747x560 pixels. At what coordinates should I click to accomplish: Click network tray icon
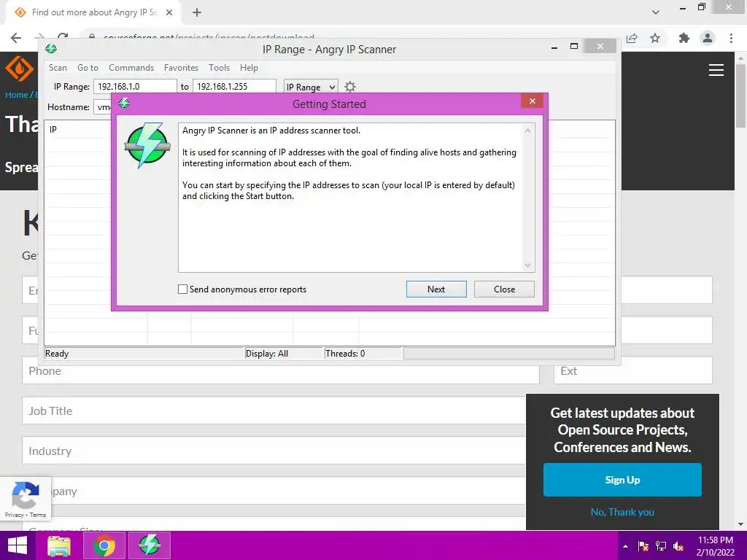tap(661, 546)
